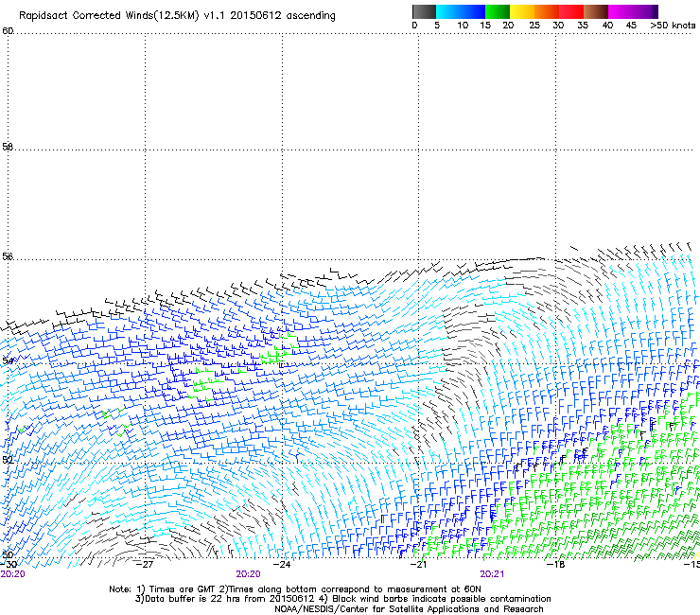Click the date label '20150612 ascending'
Viewport: 700px width, 615px height.
click(283, 15)
